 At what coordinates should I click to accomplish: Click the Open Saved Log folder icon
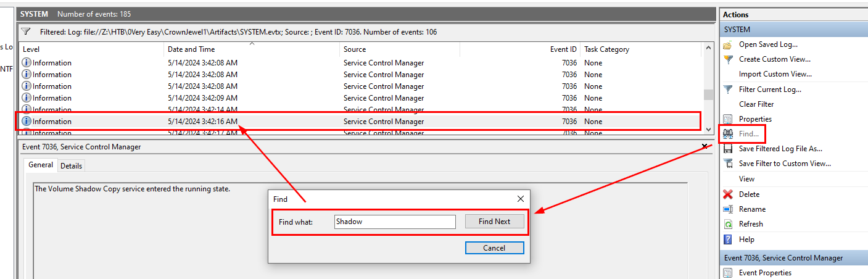click(728, 44)
